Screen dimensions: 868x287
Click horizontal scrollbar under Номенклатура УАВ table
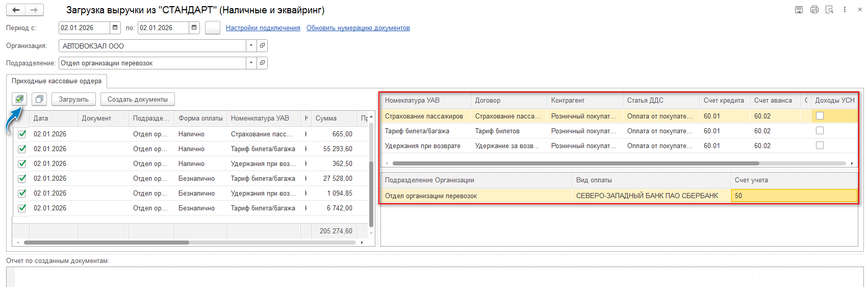click(x=575, y=163)
